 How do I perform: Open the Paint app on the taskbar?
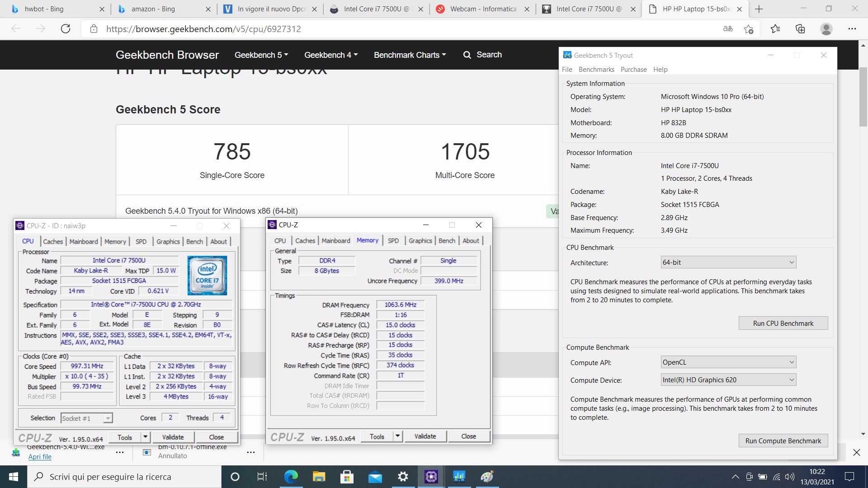pyautogui.click(x=487, y=477)
